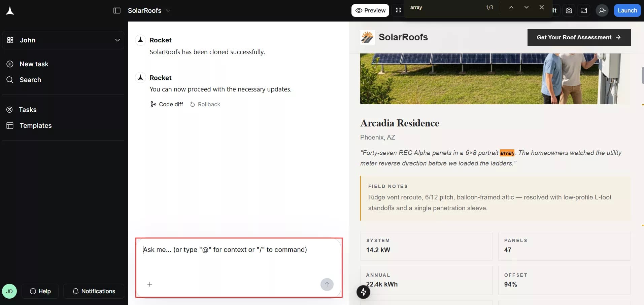Click the attach plus icon in chat box
Screen dimensions: 644x305
[150, 284]
